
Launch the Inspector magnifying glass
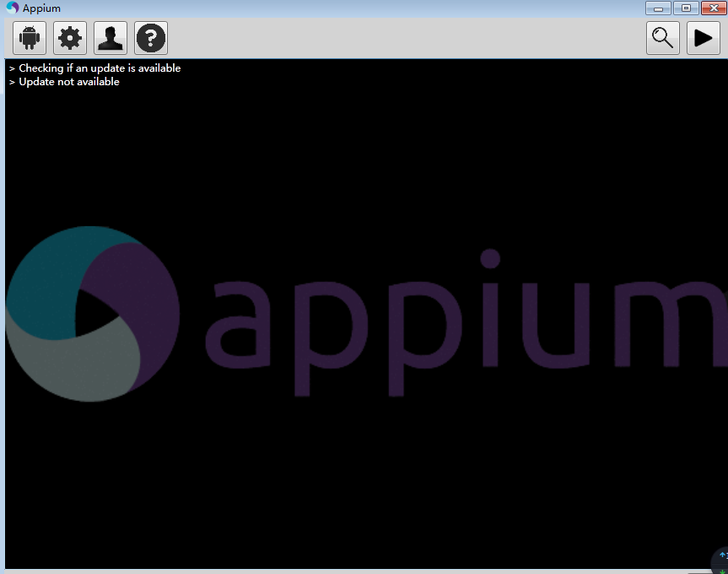[663, 38]
